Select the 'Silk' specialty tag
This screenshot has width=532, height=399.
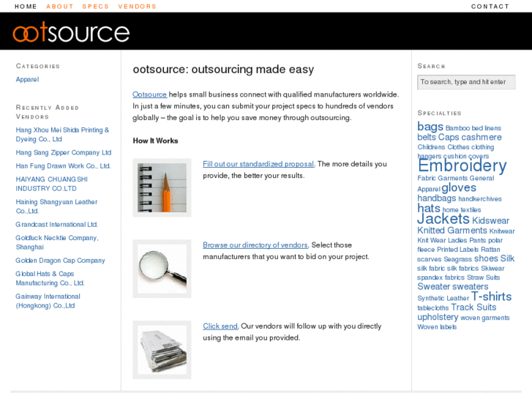coord(507,258)
